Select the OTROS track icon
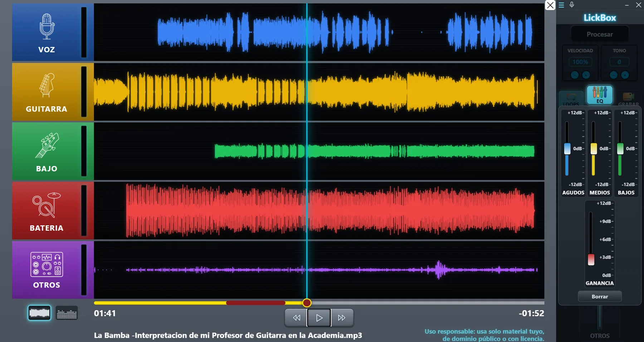Image resolution: width=644 pixels, height=342 pixels. pos(47,264)
